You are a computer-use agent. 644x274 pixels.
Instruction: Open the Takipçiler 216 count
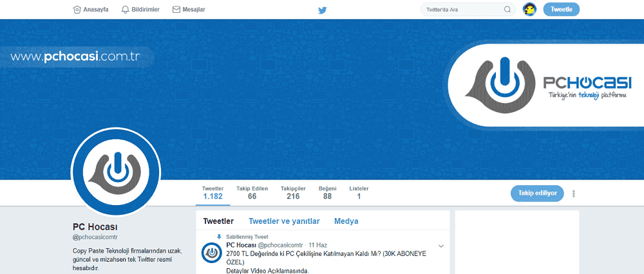pyautogui.click(x=293, y=193)
